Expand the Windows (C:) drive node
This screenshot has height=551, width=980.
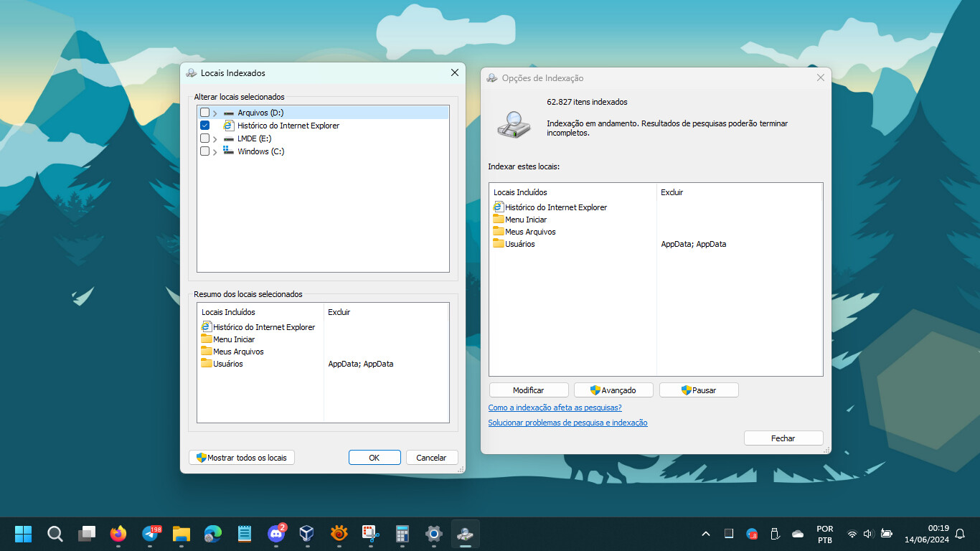point(215,152)
